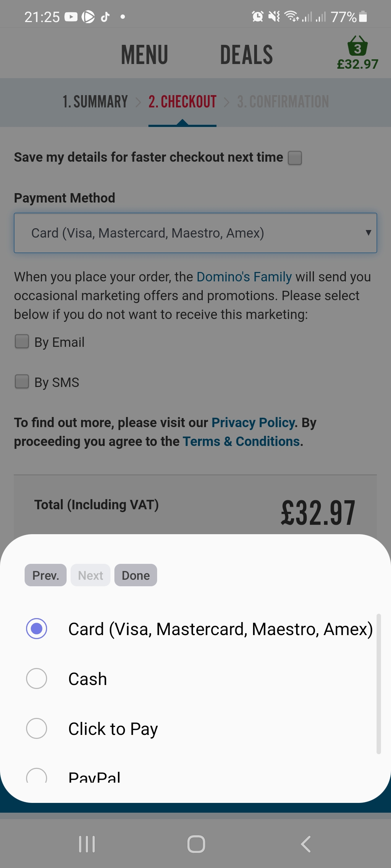Go to the MENU tab
This screenshot has height=868, width=391.
pos(144,55)
